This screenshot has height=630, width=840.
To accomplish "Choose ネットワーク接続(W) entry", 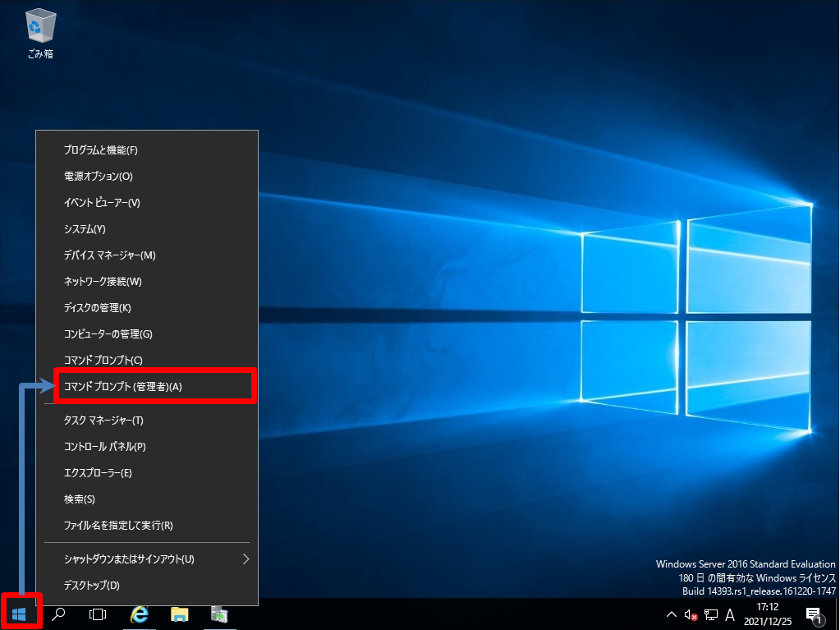I will tap(147, 281).
